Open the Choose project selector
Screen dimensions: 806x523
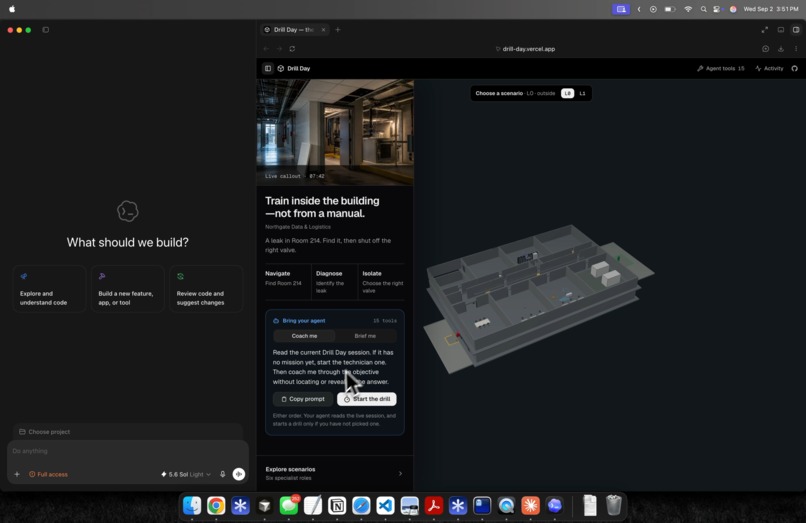click(x=127, y=432)
